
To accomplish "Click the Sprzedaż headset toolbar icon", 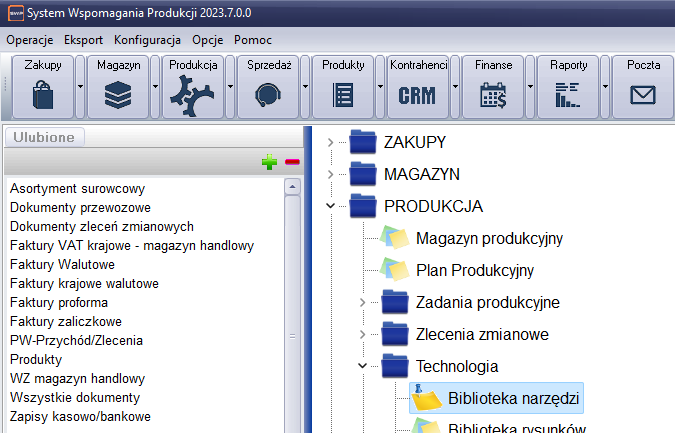I will [268, 95].
